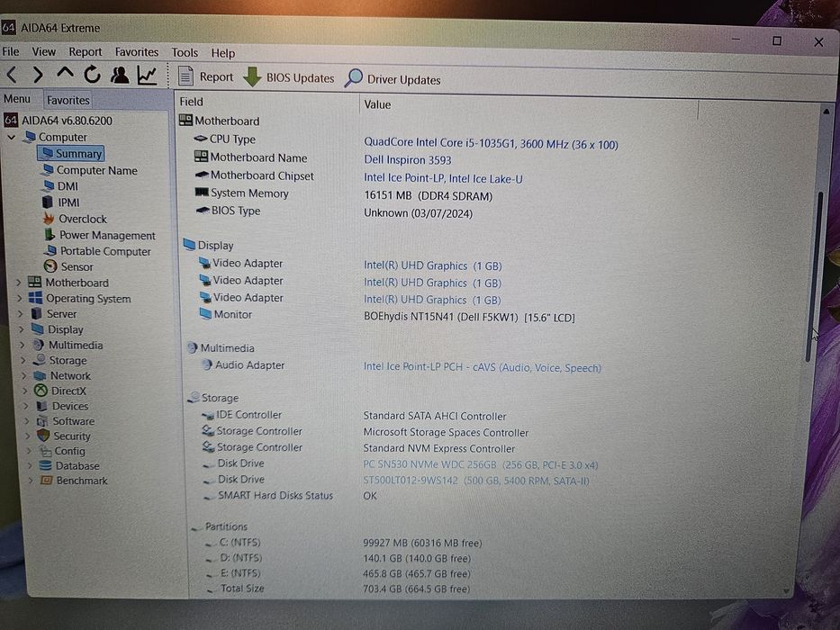Click the AIDA64 v6.80.6200 root node
Viewport: 840px width, 630px height.
click(59, 121)
